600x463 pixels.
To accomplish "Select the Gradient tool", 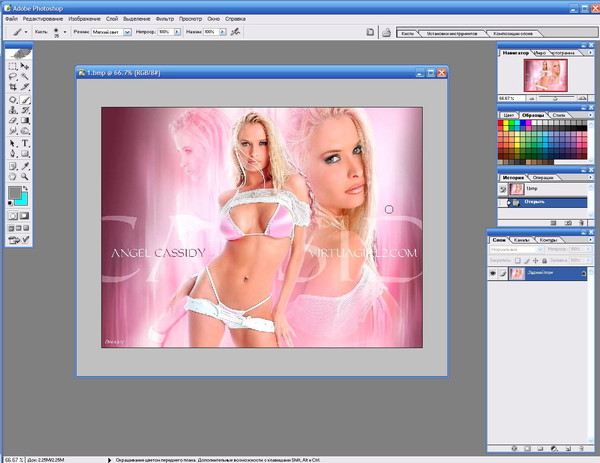I will click(x=25, y=121).
